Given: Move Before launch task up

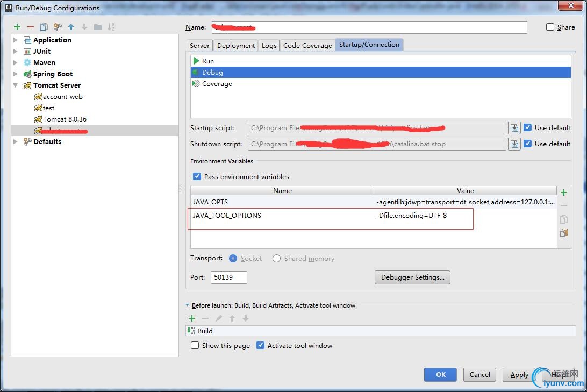Looking at the screenshot, I should click(x=232, y=318).
